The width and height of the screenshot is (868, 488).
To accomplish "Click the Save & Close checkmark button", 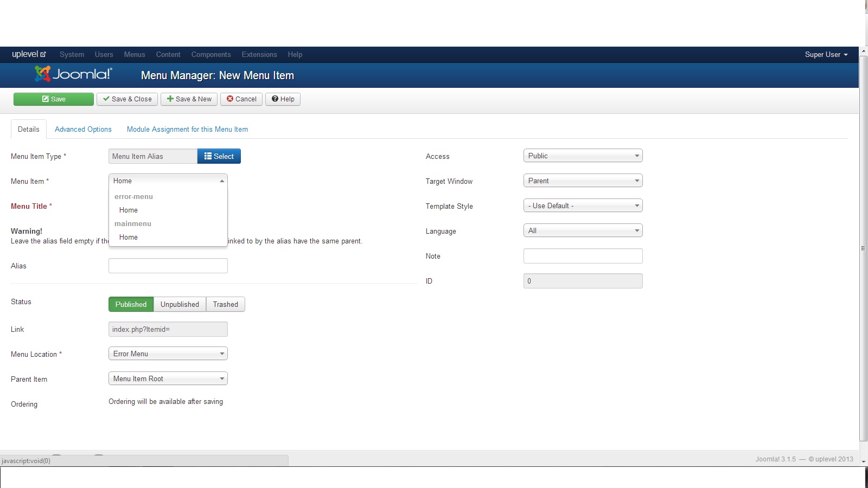I will [127, 99].
